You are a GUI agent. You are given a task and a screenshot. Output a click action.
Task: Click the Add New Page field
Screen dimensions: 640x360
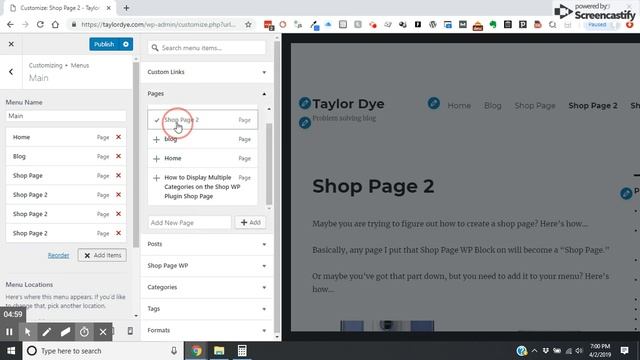pos(189,223)
